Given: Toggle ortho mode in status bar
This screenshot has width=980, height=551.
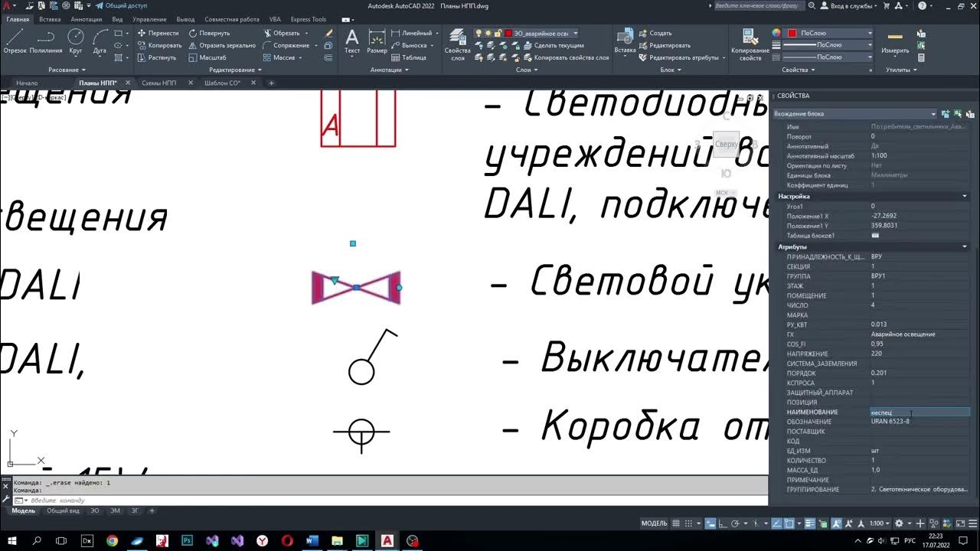Looking at the screenshot, I should (x=724, y=523).
